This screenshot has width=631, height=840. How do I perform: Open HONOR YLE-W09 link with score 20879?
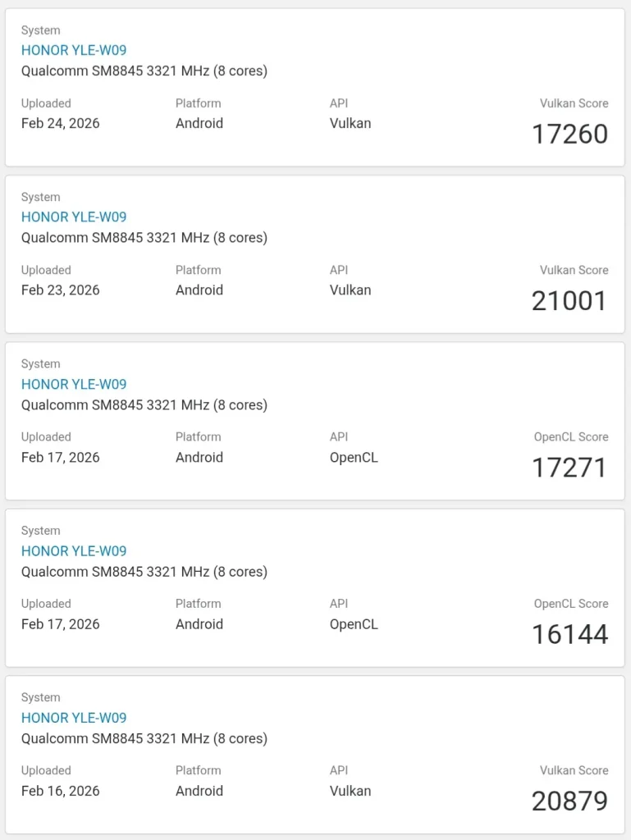tap(74, 718)
